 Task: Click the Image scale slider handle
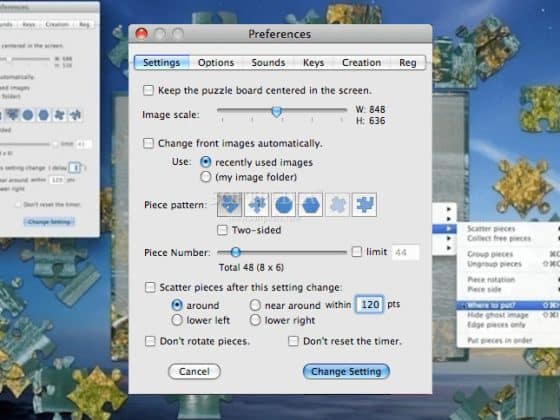click(276, 111)
